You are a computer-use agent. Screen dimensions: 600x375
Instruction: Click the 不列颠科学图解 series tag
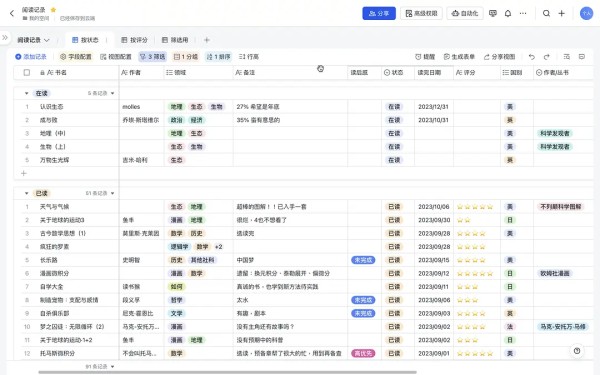click(561, 207)
